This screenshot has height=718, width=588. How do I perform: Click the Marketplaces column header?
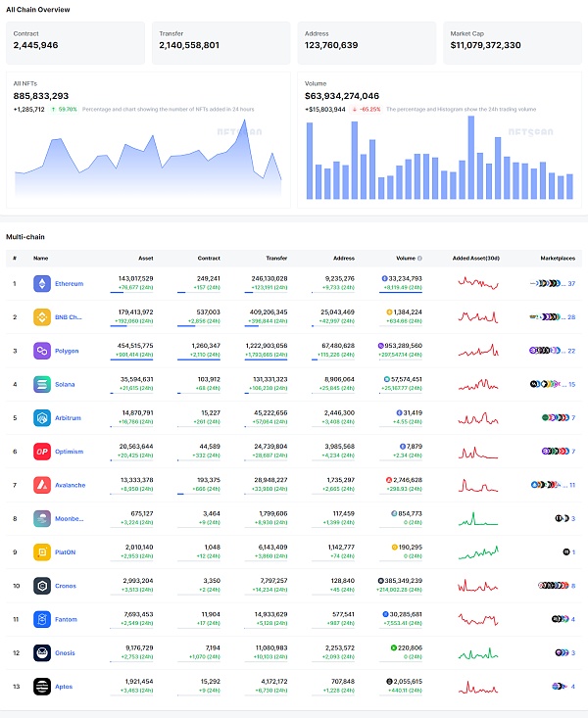point(558,259)
